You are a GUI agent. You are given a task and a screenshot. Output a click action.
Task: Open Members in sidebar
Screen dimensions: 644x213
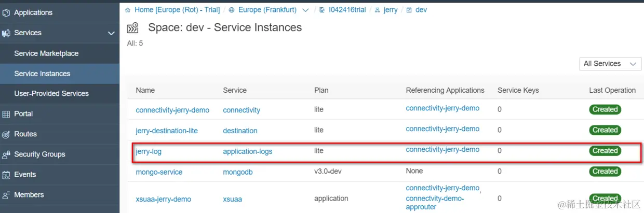click(x=29, y=194)
